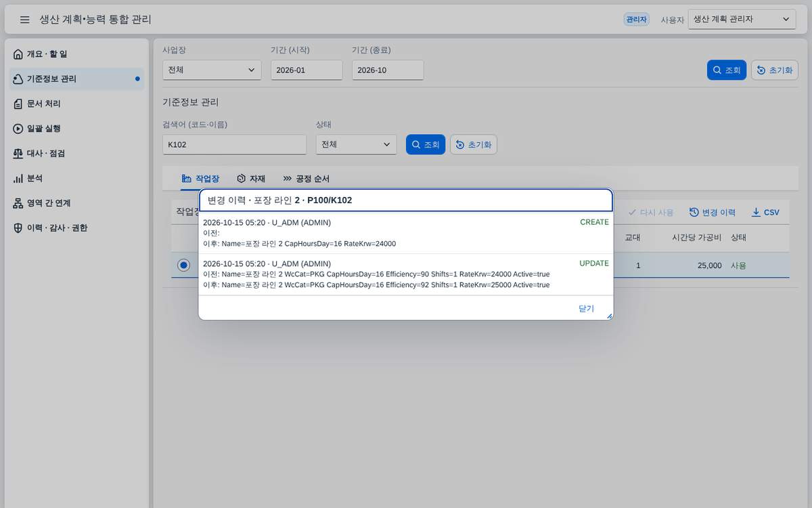Click the bar chart icon beside 분석
812x508 pixels.
18,179
